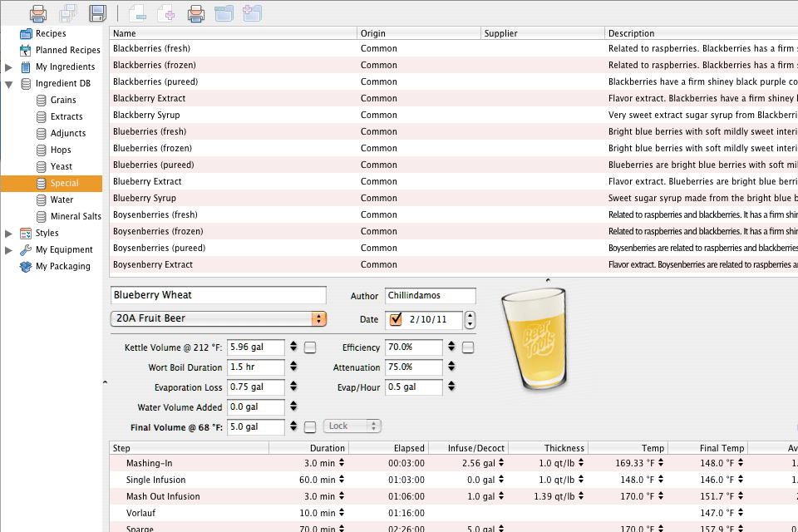Click the add-page icon with purple plus
This screenshot has width=798, height=532.
coord(166,12)
